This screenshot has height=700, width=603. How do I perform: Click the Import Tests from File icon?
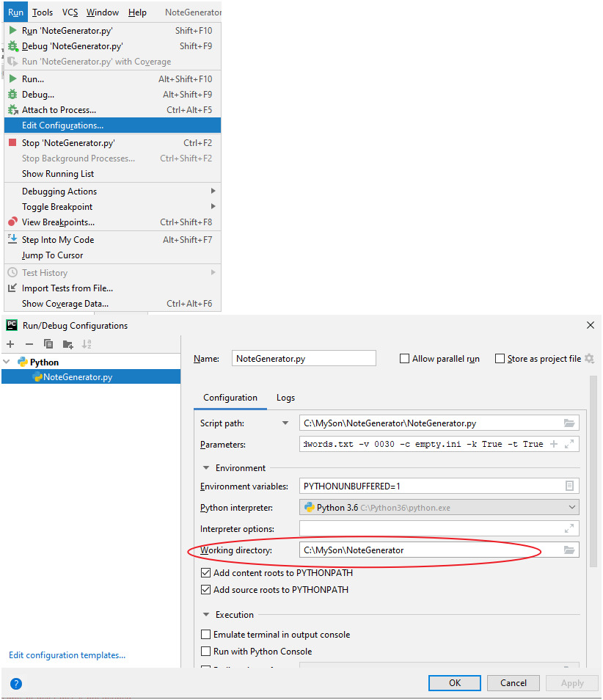12,288
